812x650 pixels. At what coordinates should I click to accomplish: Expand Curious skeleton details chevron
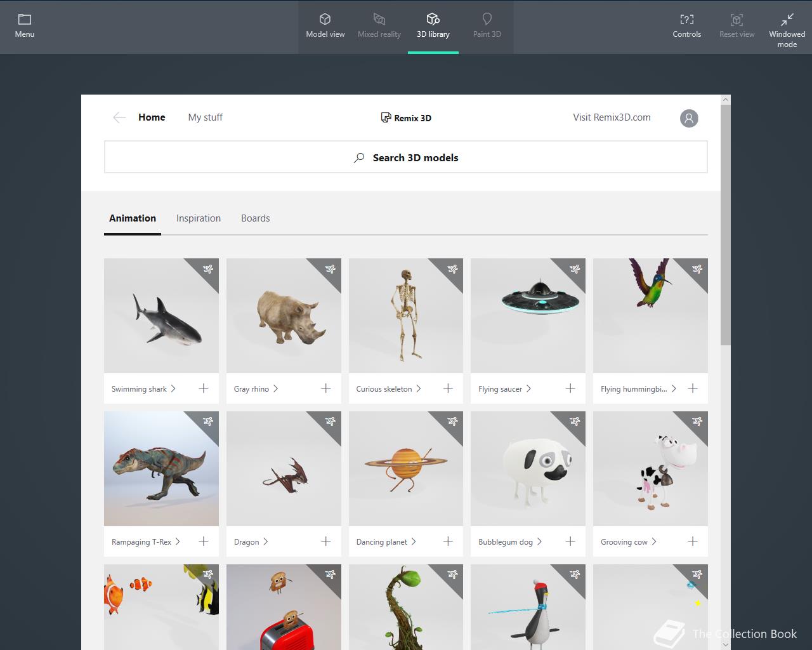(x=418, y=388)
